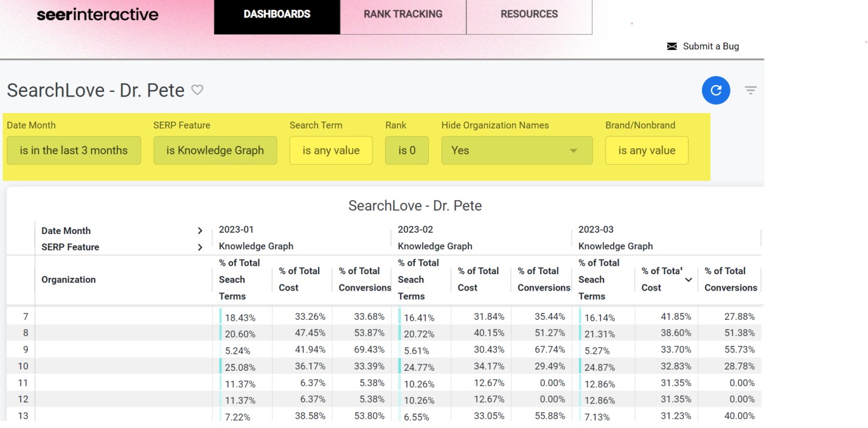Select the Dashboards tab

277,14
